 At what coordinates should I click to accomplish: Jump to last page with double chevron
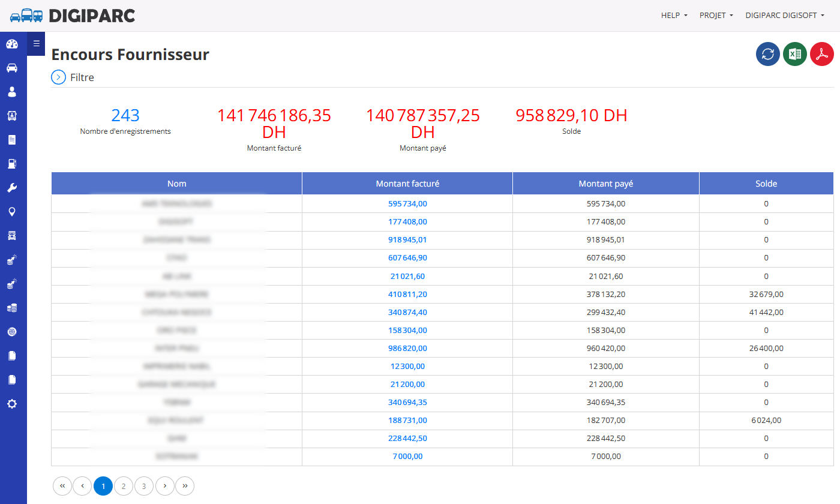pyautogui.click(x=185, y=486)
